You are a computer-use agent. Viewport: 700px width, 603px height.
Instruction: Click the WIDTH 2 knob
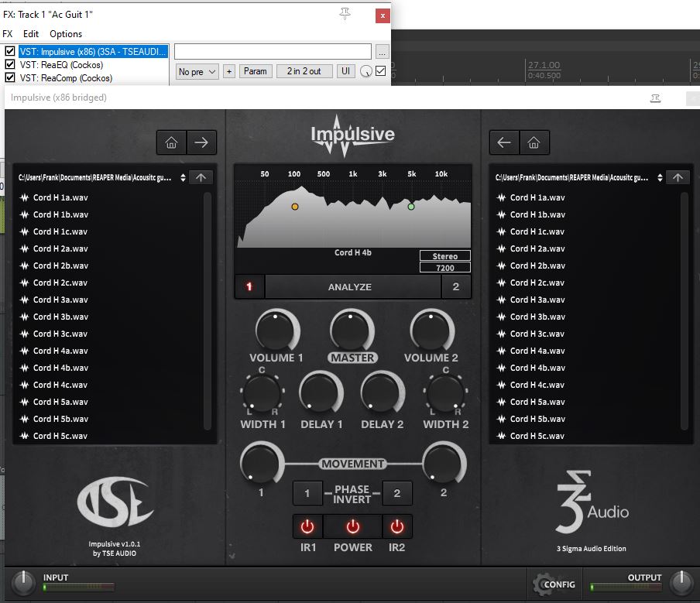click(x=445, y=392)
